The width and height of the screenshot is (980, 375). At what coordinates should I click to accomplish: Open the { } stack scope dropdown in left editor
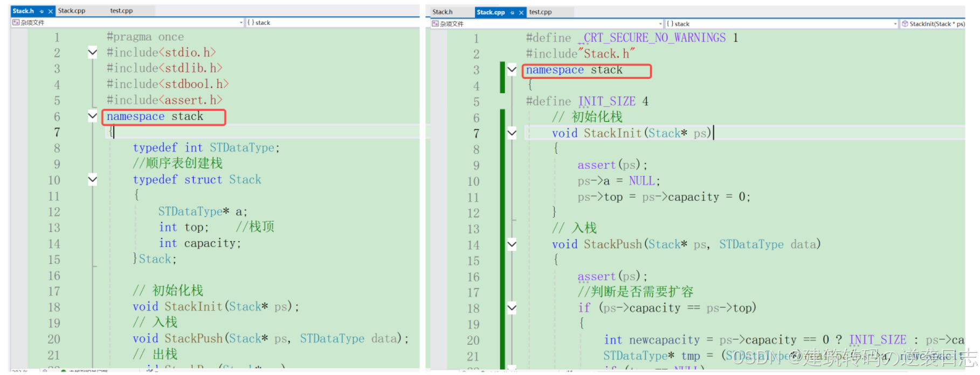point(333,23)
